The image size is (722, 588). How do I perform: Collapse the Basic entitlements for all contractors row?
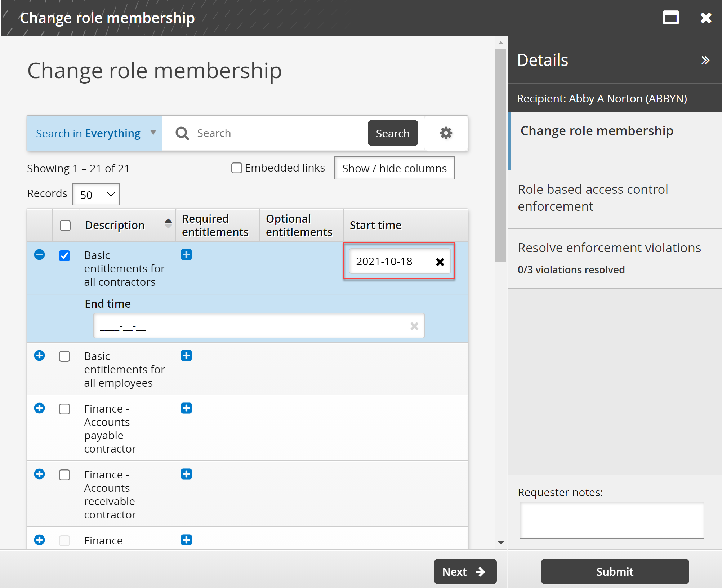tap(39, 255)
